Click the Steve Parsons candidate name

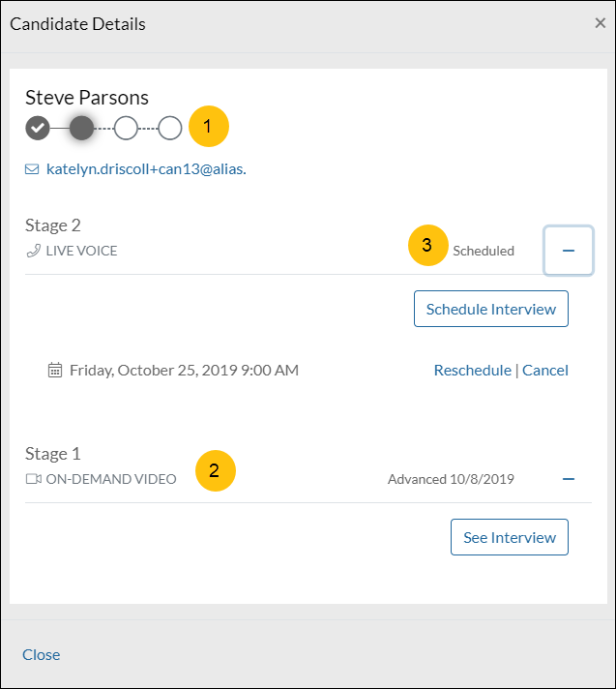point(87,98)
